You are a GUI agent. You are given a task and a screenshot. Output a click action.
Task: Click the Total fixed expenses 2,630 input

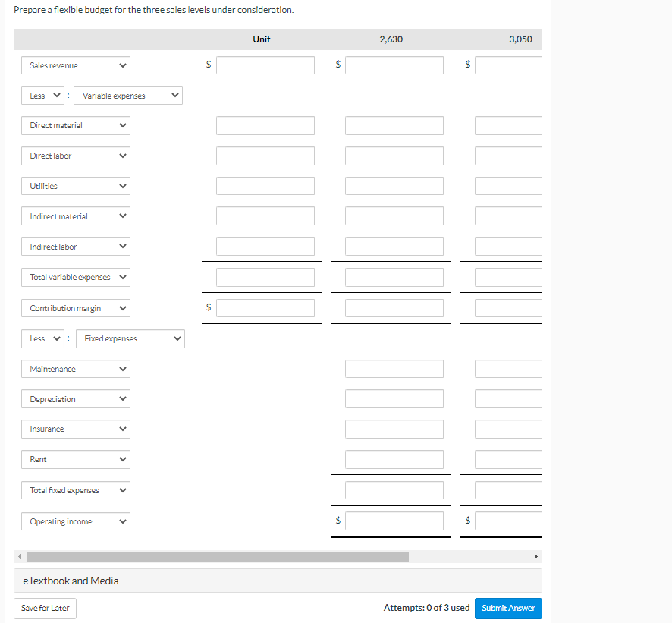pos(394,490)
